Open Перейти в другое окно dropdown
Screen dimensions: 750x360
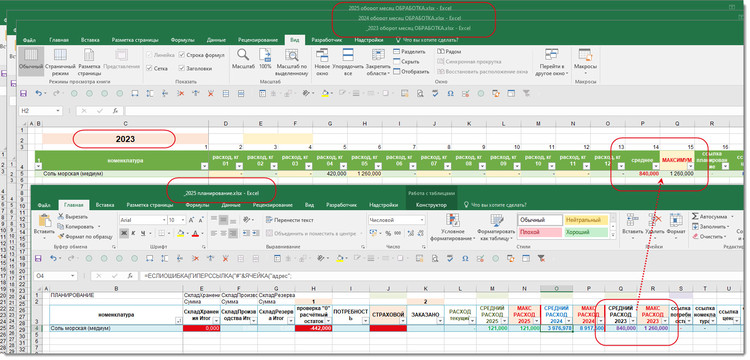(x=552, y=62)
